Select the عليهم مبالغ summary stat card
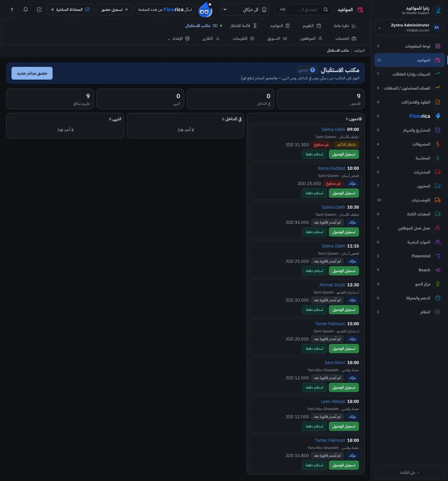Image resolution: width=448 pixels, height=481 pixels. coord(50,99)
